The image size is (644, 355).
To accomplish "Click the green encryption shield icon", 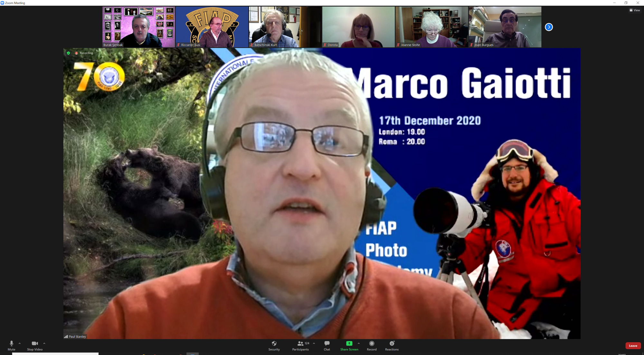I will (x=68, y=53).
